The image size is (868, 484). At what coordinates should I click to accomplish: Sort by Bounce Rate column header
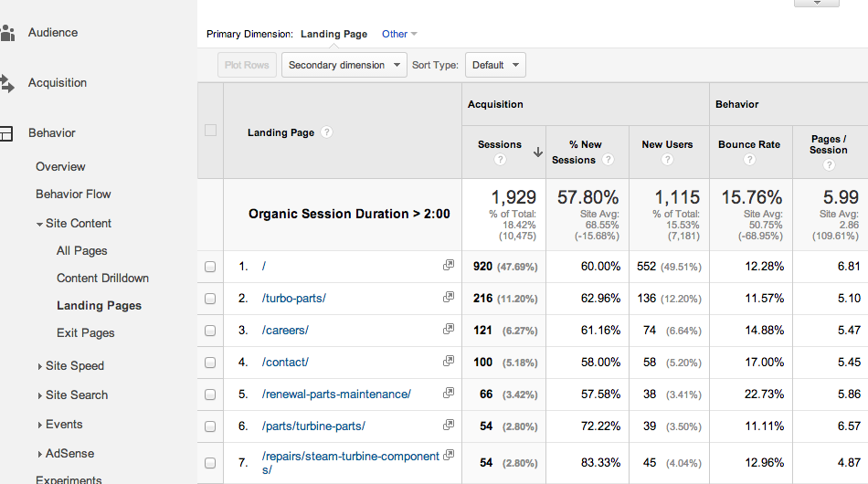pos(749,145)
